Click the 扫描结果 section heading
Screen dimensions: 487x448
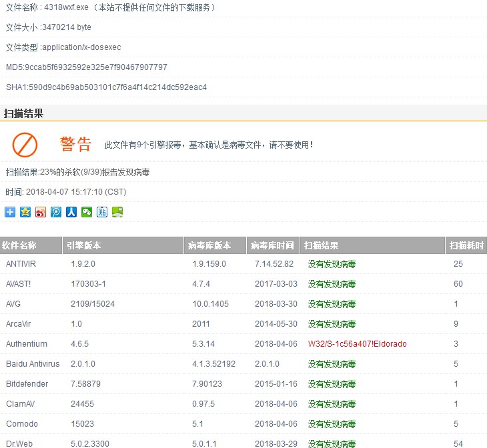(x=23, y=113)
